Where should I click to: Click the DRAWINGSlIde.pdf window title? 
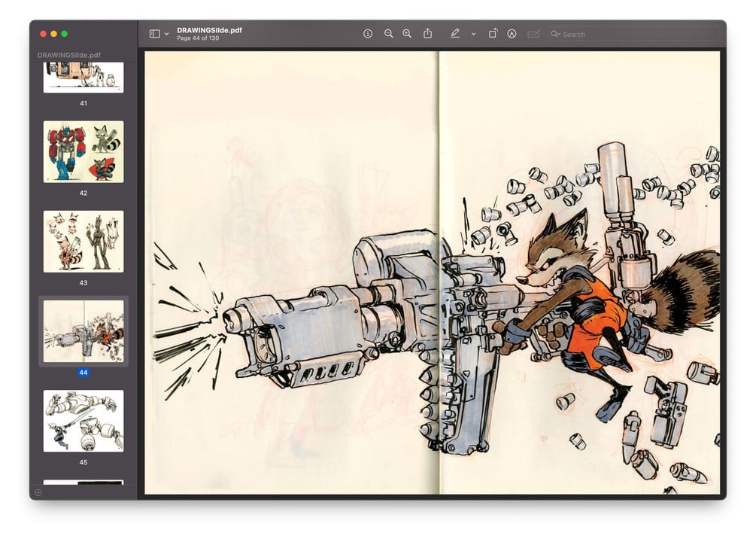pos(209,30)
